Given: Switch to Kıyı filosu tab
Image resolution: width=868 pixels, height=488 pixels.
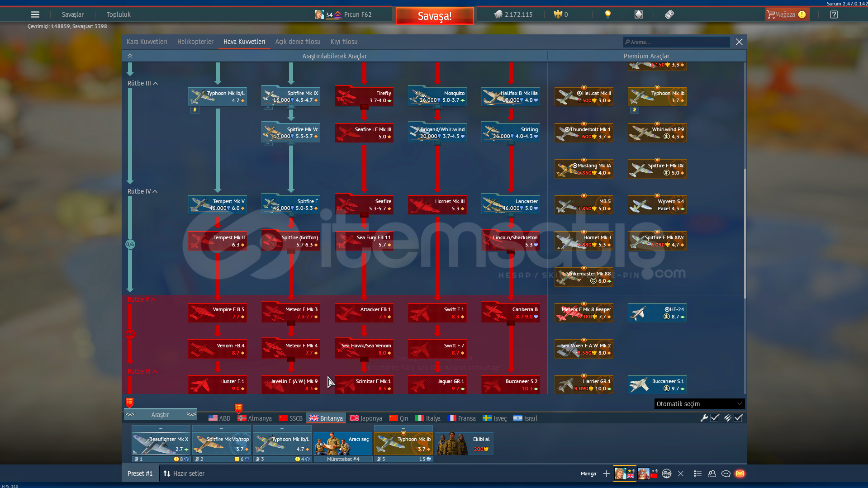Looking at the screenshot, I should pos(344,42).
